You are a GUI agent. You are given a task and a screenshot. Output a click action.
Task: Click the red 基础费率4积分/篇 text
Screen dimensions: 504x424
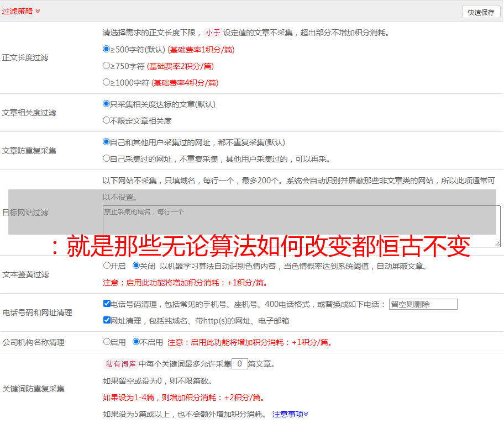pyautogui.click(x=185, y=83)
